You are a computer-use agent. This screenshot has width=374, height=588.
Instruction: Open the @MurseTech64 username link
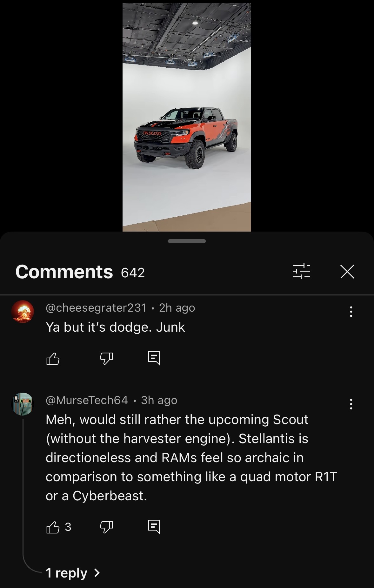87,400
